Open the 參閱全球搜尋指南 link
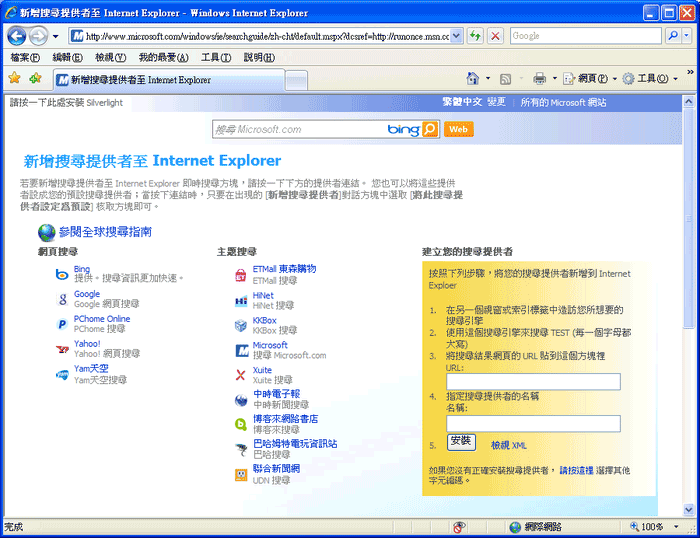Image resolution: width=700 pixels, height=538 pixels. click(105, 232)
